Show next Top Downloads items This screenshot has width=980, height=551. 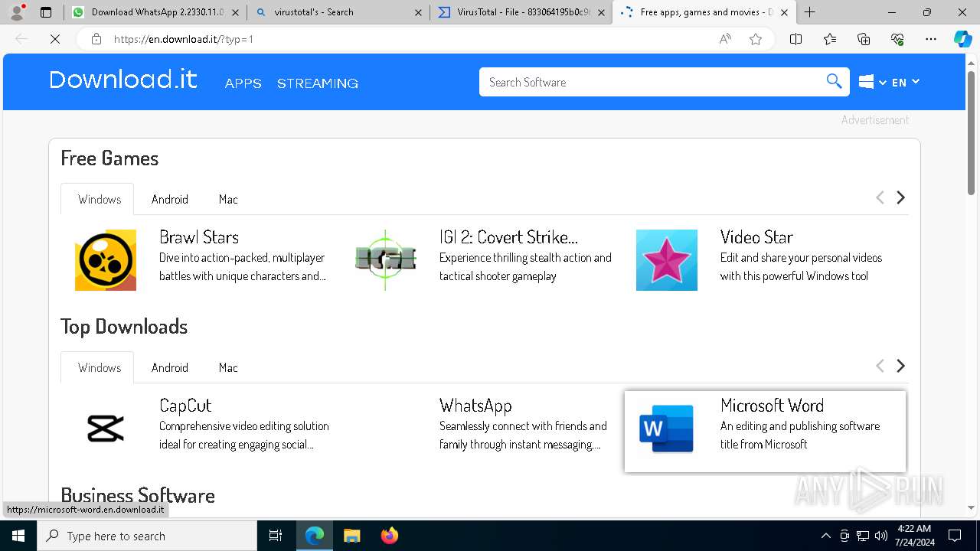tap(900, 366)
